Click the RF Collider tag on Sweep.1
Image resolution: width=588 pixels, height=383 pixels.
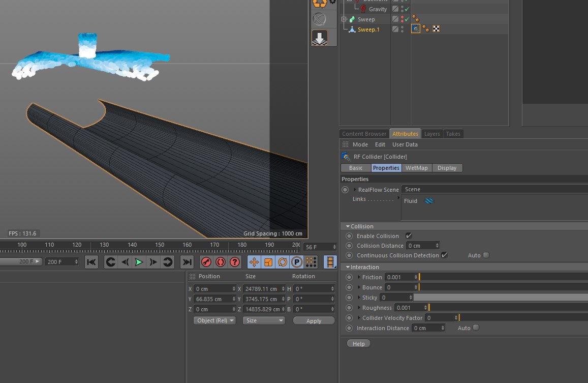416,29
